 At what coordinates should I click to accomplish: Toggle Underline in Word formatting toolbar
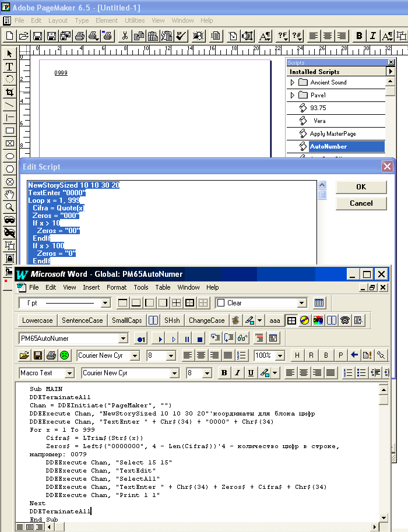[x=251, y=373]
